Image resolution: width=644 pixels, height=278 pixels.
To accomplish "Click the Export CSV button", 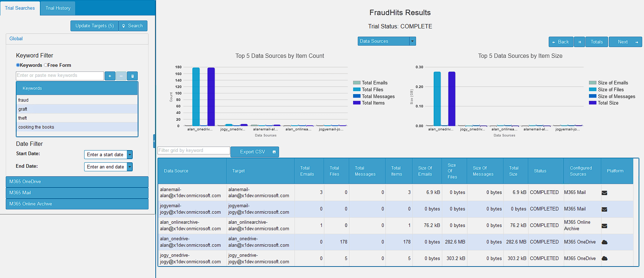I will pyautogui.click(x=254, y=152).
